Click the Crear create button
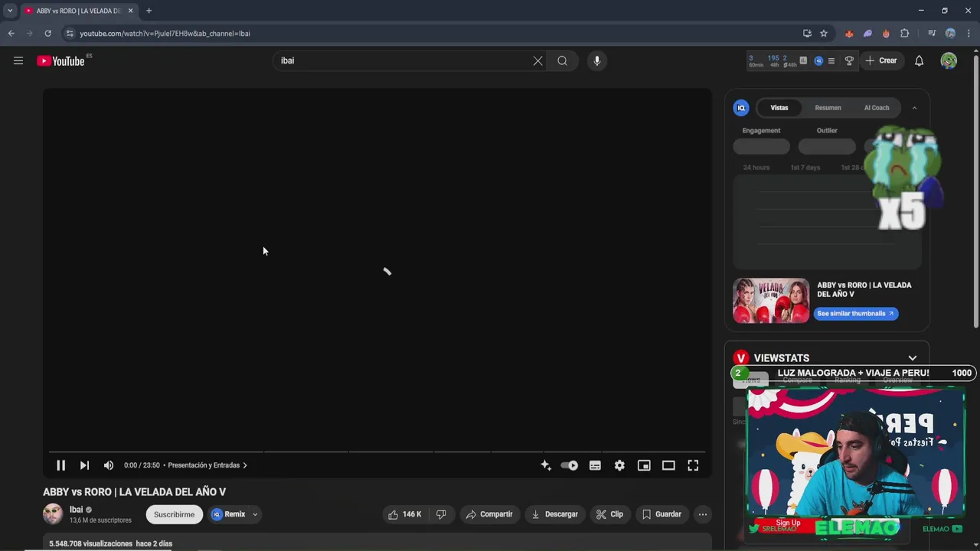This screenshot has height=551, width=980. [x=881, y=60]
